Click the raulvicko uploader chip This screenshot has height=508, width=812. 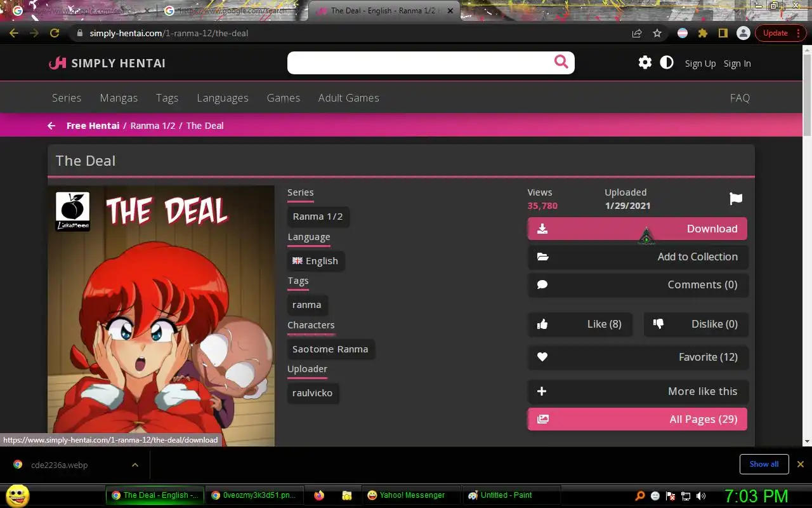click(312, 393)
